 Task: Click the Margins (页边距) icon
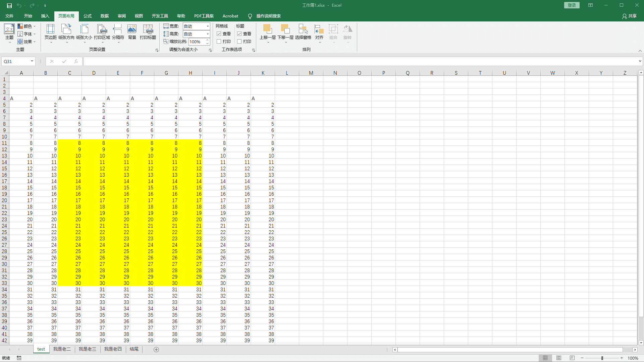[x=51, y=33]
